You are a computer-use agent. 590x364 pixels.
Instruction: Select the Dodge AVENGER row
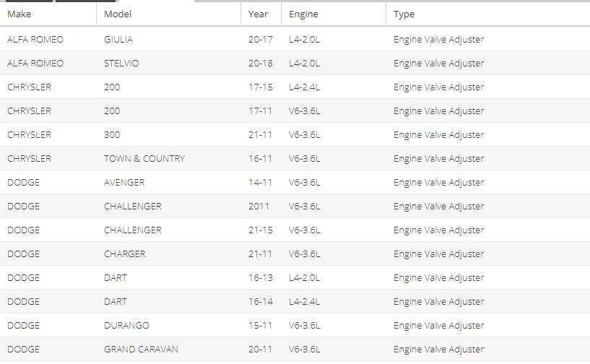[x=295, y=182]
